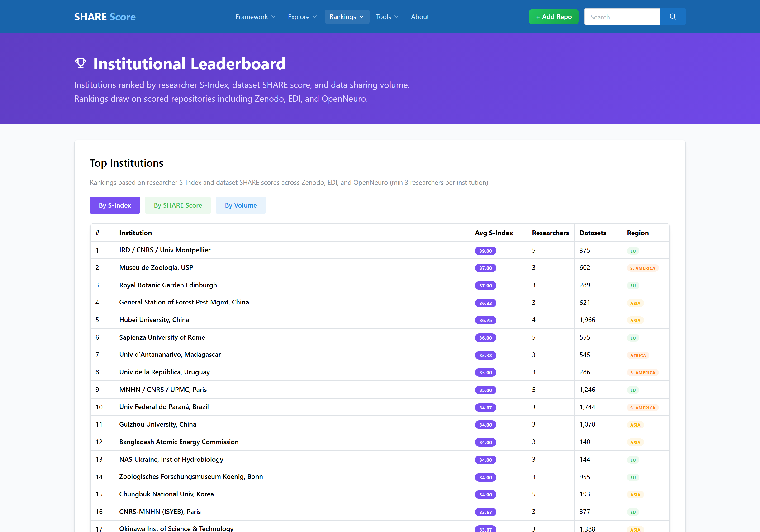Select Univ d'Antananarivo, Madagascar

[170, 355]
